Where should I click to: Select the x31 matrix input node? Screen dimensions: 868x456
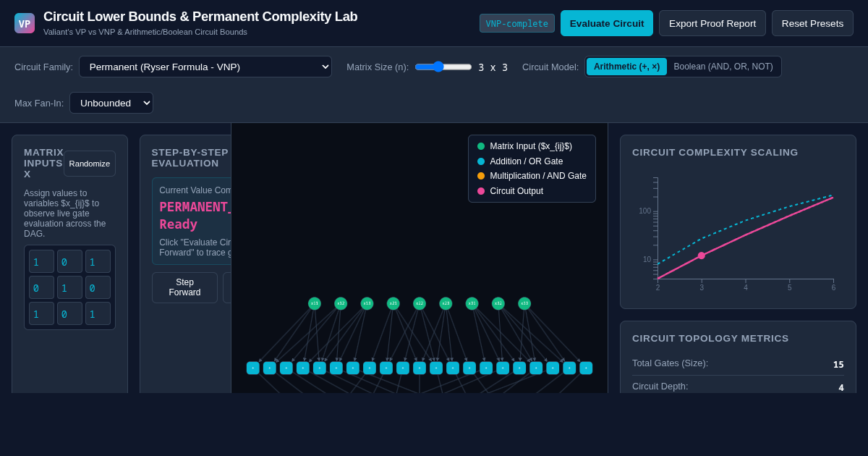(472, 303)
